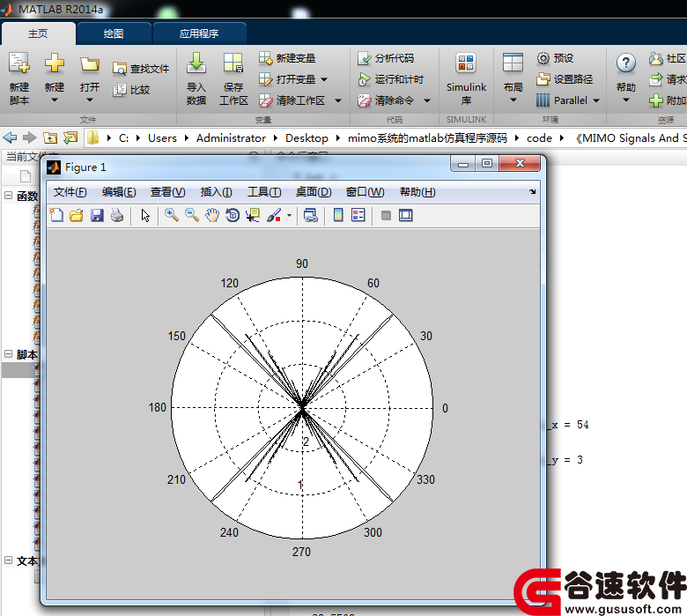Print the figure
Screen dimensions: 687x616
click(117, 215)
